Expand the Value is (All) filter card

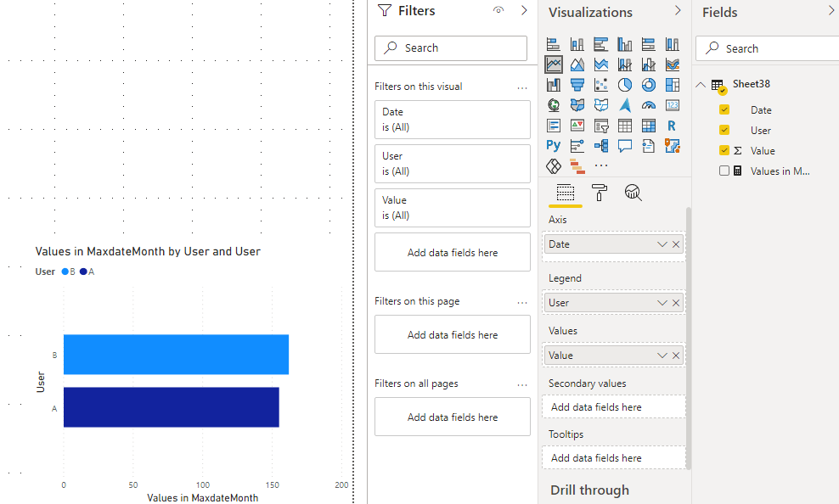(x=452, y=208)
